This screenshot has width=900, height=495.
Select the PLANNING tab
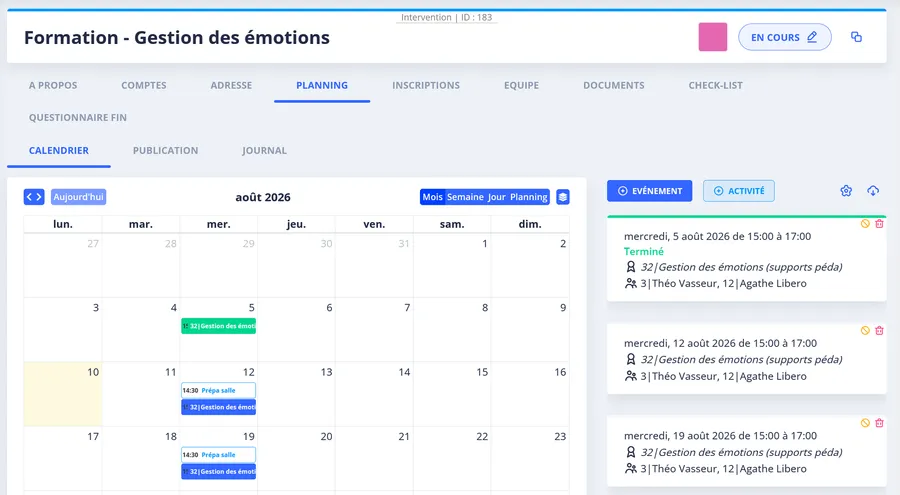tap(322, 85)
